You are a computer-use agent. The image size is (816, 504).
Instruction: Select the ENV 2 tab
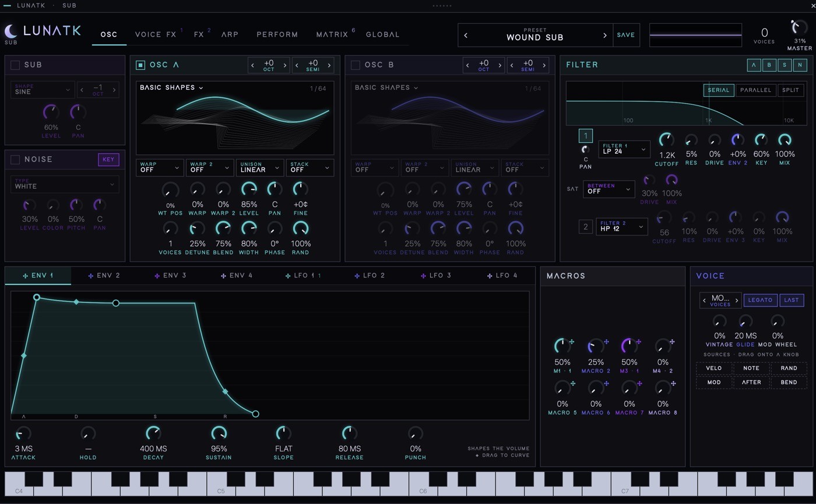point(104,276)
